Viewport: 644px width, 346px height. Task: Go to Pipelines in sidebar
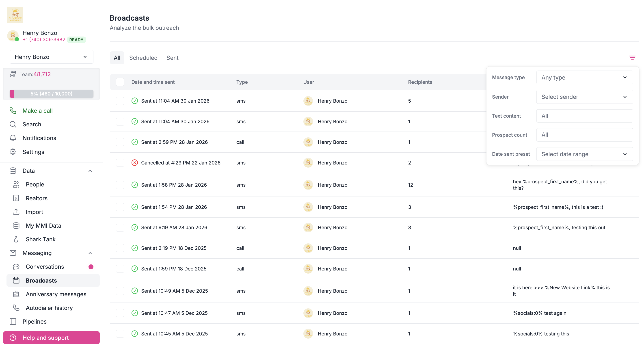pos(52,322)
